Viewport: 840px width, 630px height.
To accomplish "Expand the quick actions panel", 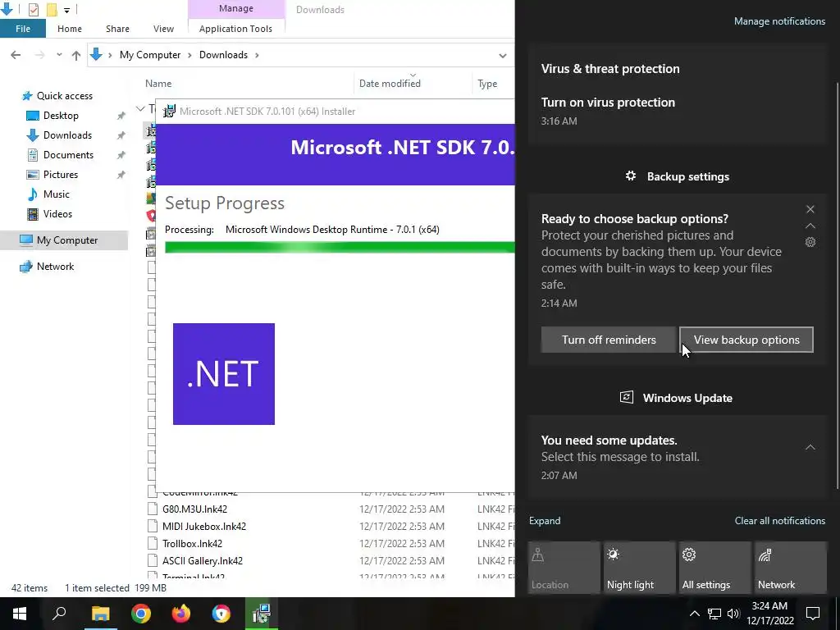I will tap(545, 521).
